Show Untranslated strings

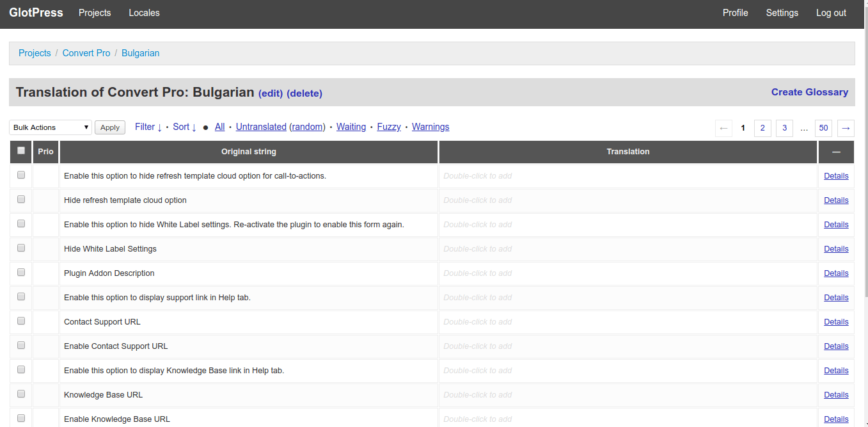pos(261,127)
